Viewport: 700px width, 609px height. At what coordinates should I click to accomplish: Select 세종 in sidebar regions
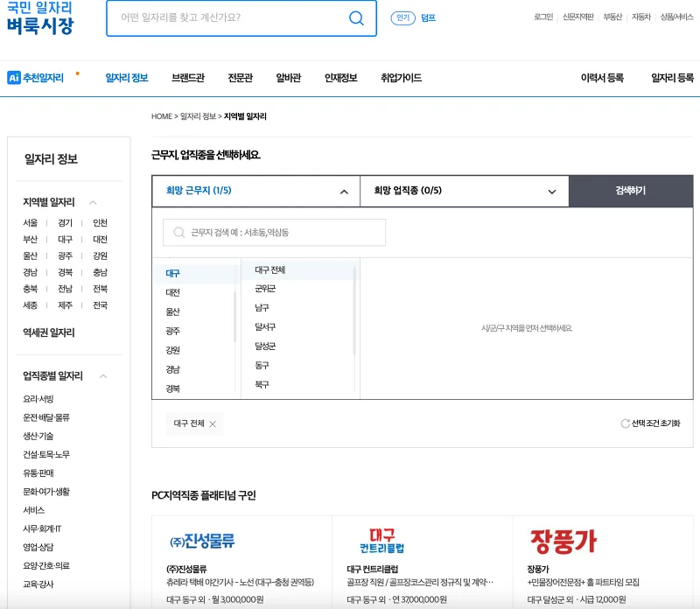click(31, 305)
